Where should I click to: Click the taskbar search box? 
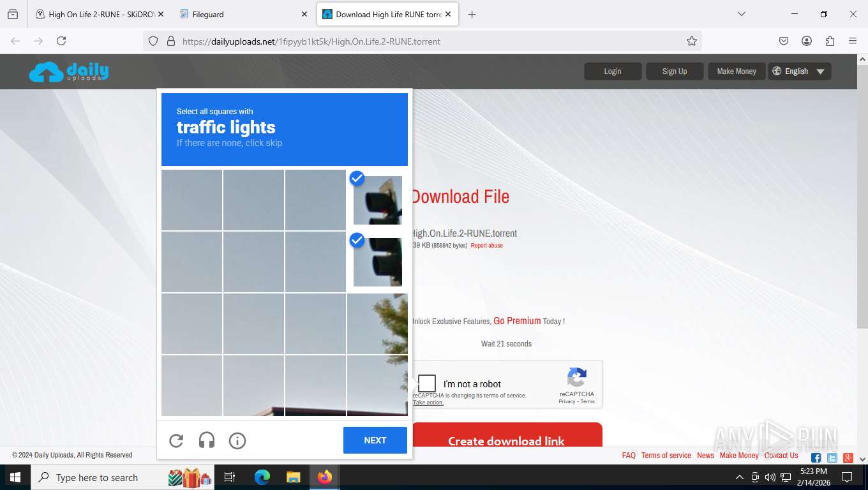coord(123,477)
